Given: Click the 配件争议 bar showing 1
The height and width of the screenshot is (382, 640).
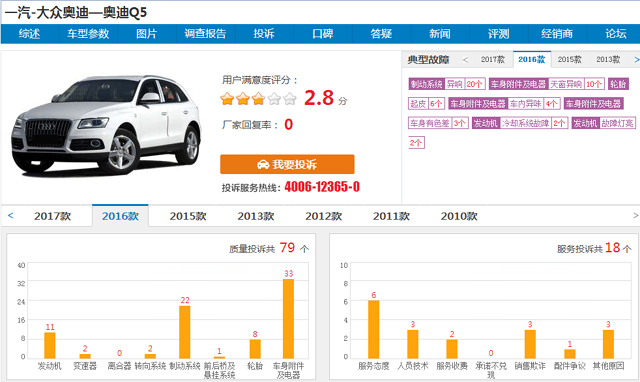Looking at the screenshot, I should [570, 354].
